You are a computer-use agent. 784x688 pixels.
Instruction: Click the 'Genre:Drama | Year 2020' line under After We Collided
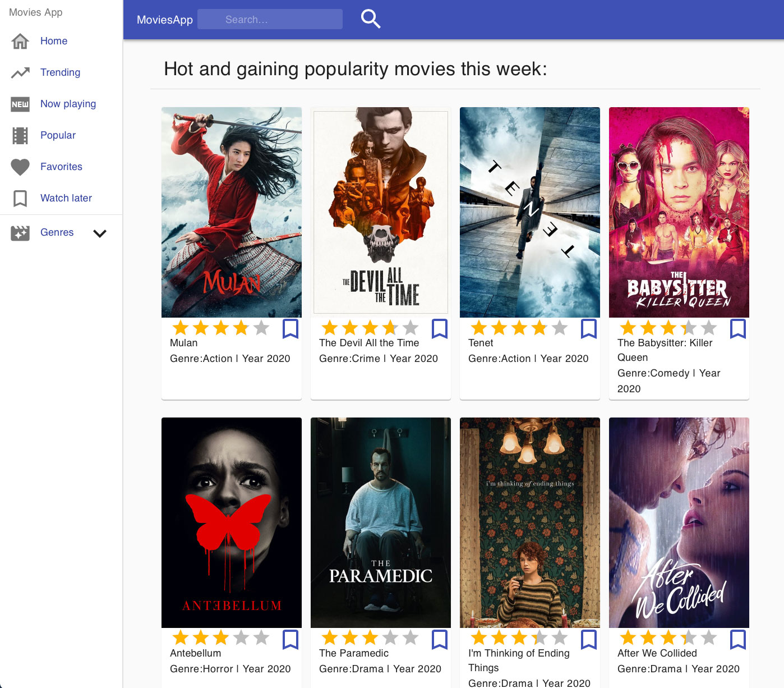pos(679,669)
